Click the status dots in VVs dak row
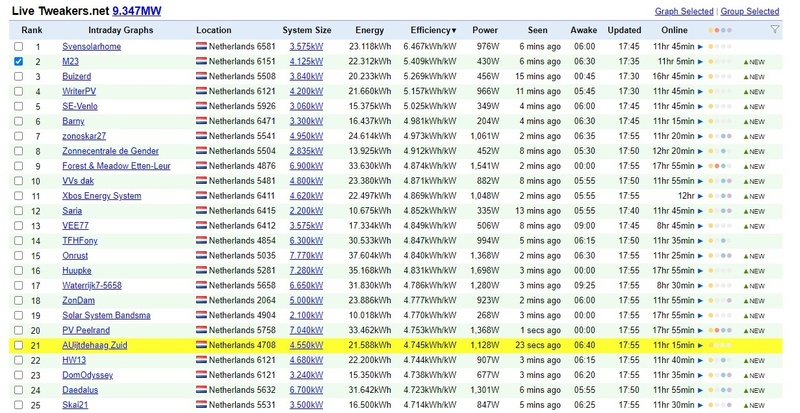Viewport: 800px width, 413px height. (x=720, y=181)
